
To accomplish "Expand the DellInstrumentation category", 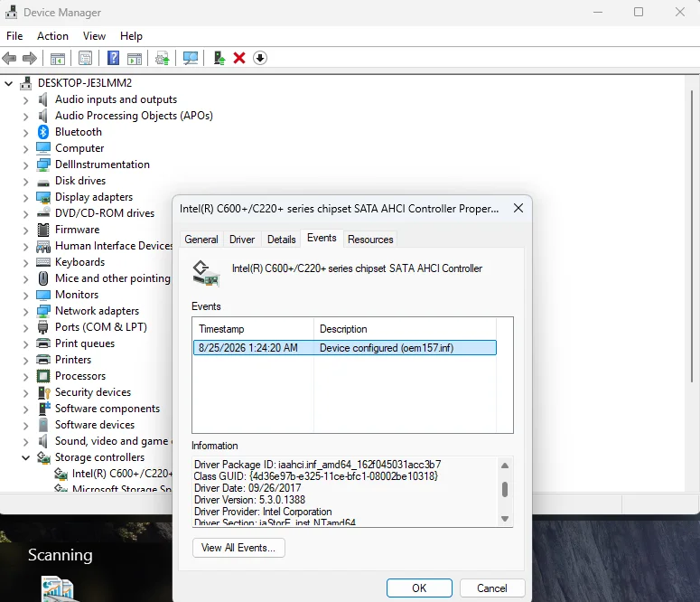I will point(25,165).
